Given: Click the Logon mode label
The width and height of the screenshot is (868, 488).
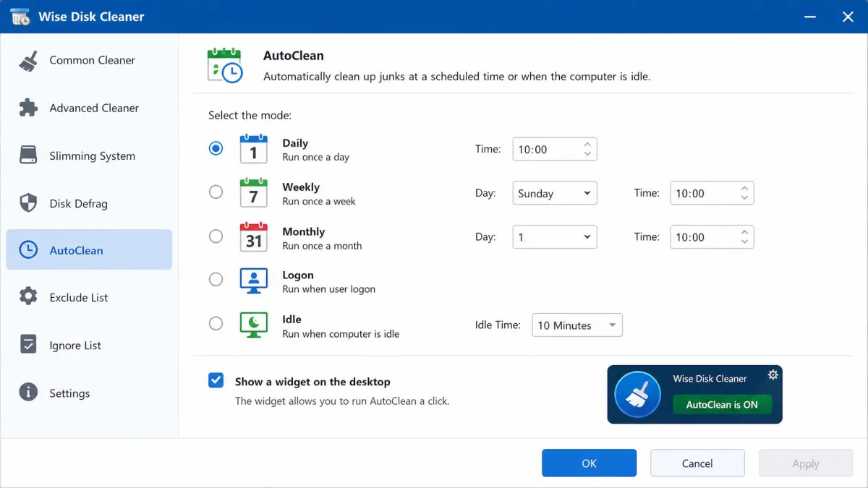Looking at the screenshot, I should pyautogui.click(x=298, y=275).
